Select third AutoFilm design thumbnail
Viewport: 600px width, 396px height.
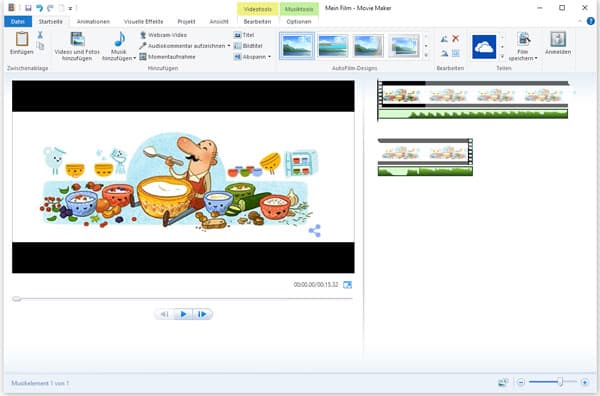[368, 46]
